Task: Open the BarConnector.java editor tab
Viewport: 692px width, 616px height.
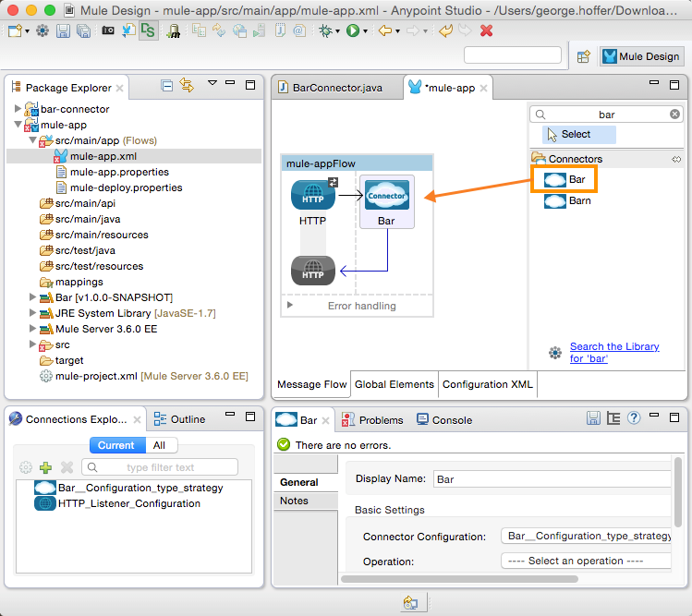Action: 336,88
